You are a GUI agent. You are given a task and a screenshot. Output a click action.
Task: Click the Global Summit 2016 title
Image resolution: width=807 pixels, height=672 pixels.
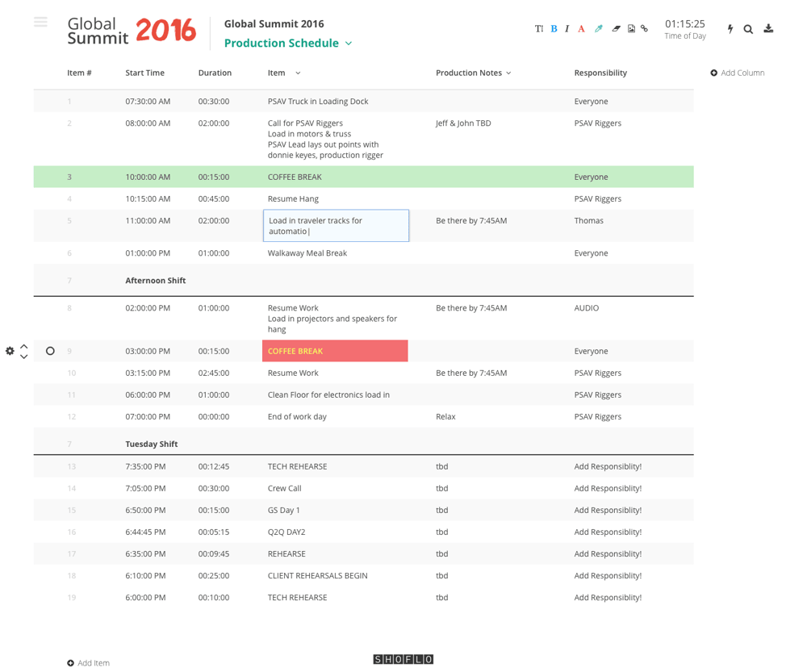[274, 23]
